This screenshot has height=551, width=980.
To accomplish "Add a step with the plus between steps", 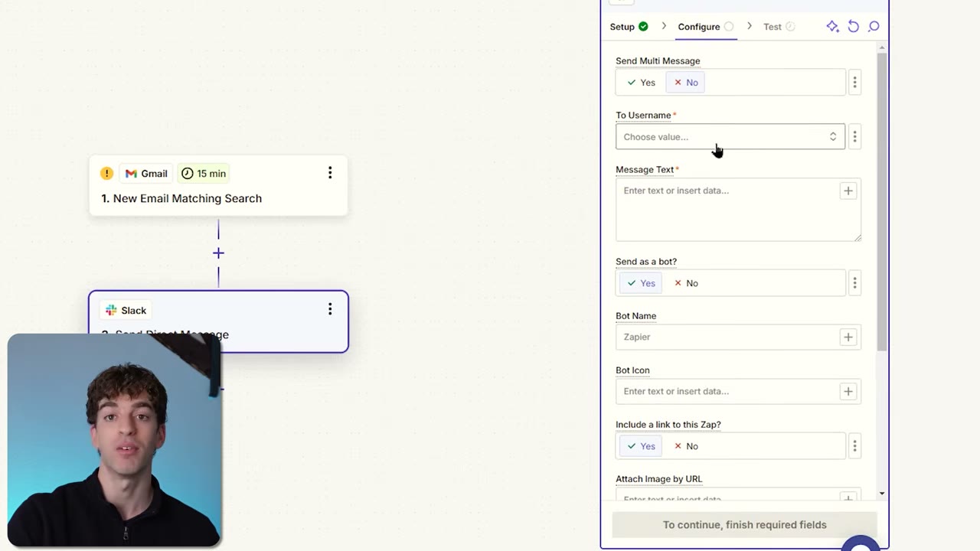I will pyautogui.click(x=218, y=253).
